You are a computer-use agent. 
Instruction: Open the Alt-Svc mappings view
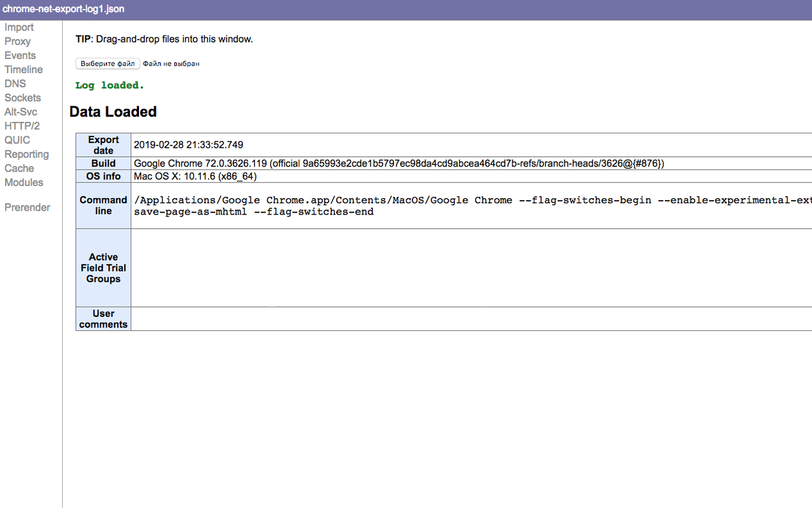tap(20, 111)
